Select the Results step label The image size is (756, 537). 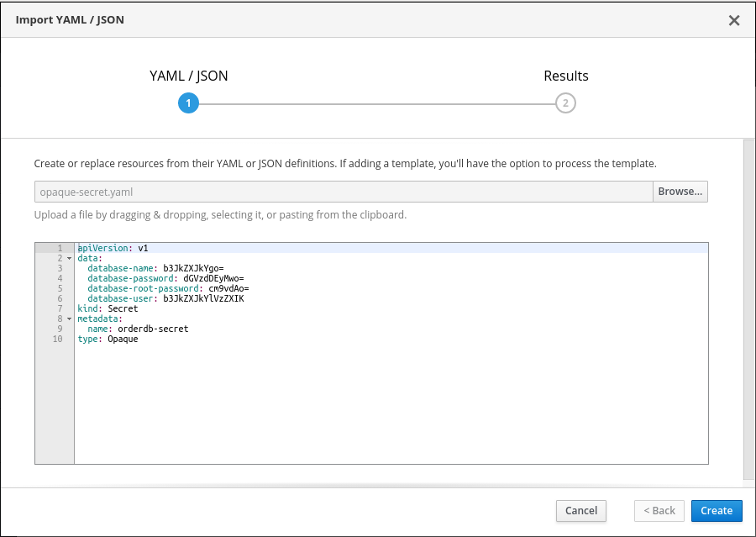click(565, 76)
